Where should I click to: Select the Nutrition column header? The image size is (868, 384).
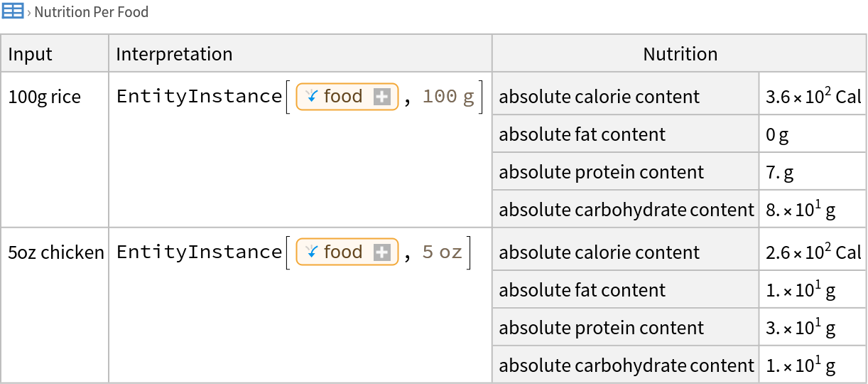point(680,55)
